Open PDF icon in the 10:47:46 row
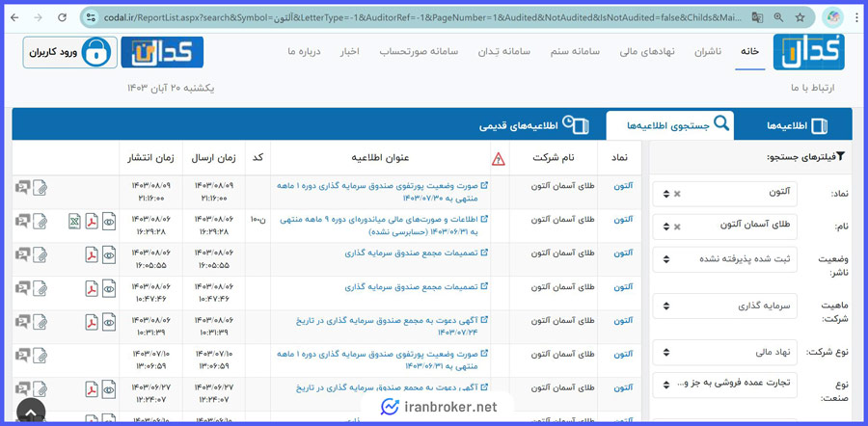The image size is (868, 426). 92,289
